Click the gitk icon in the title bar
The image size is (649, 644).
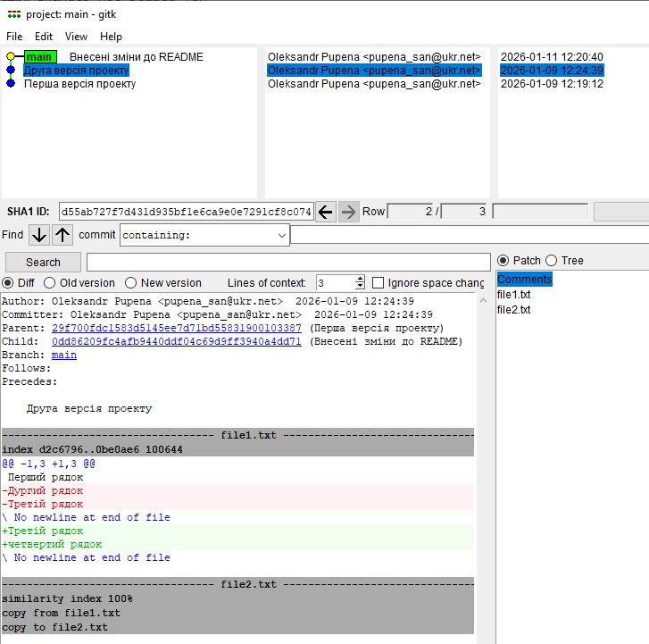(13, 13)
